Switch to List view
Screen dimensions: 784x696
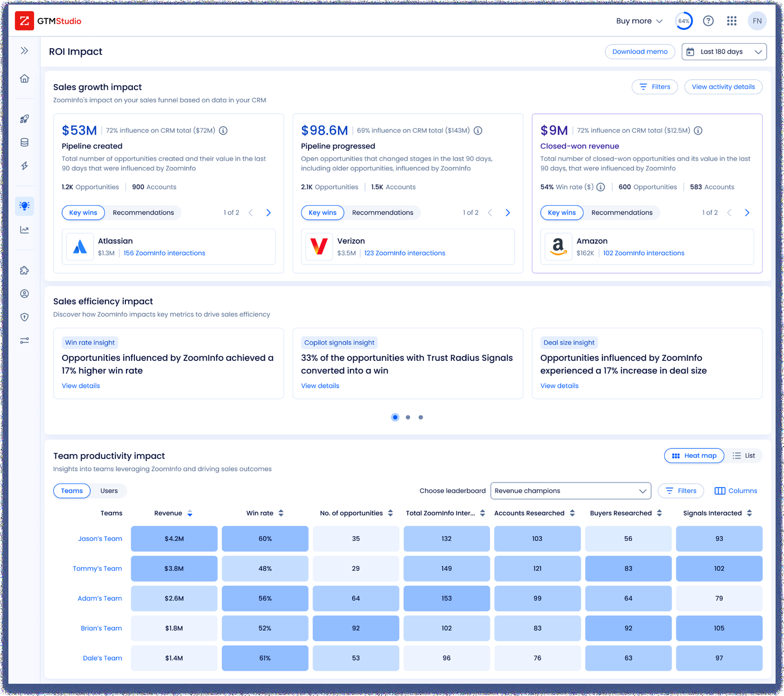tap(744, 456)
